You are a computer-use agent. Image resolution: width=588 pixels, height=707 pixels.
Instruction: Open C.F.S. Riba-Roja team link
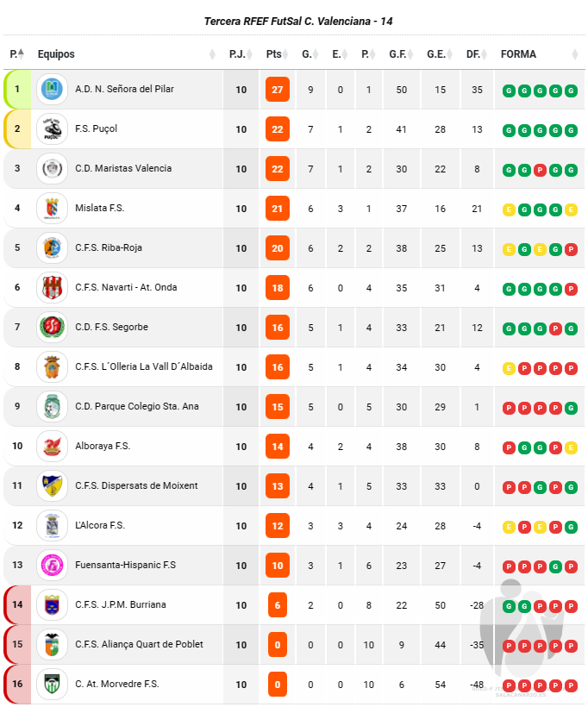109,247
